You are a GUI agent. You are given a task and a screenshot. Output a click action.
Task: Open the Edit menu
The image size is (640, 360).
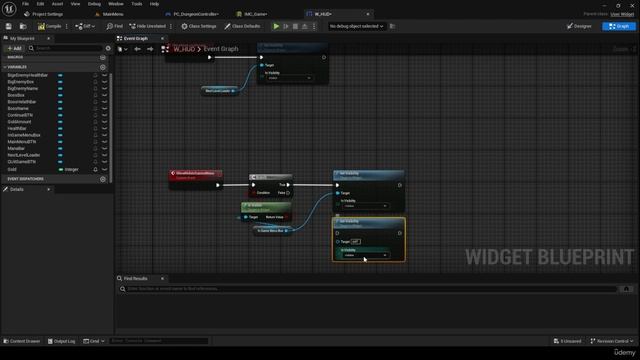pyautogui.click(x=40, y=4)
